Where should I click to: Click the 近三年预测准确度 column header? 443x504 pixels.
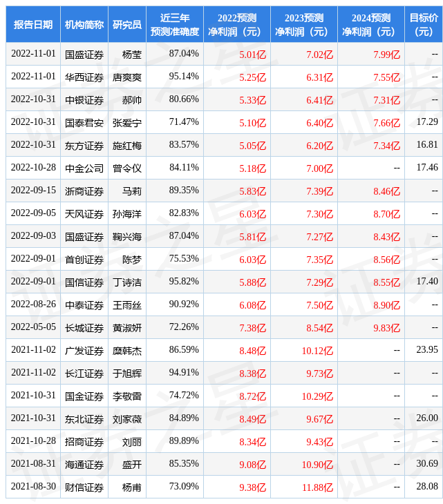[x=175, y=24]
